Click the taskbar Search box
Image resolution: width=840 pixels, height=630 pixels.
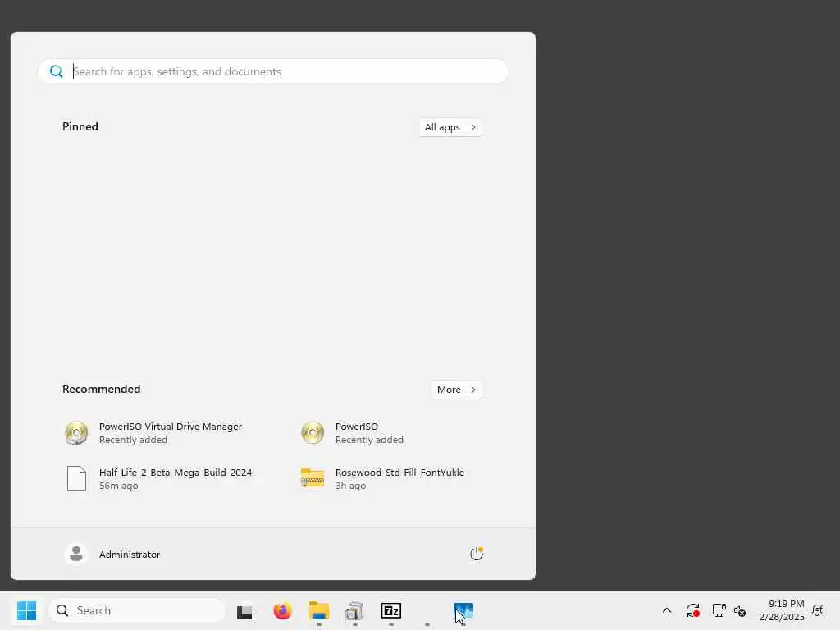tap(137, 610)
